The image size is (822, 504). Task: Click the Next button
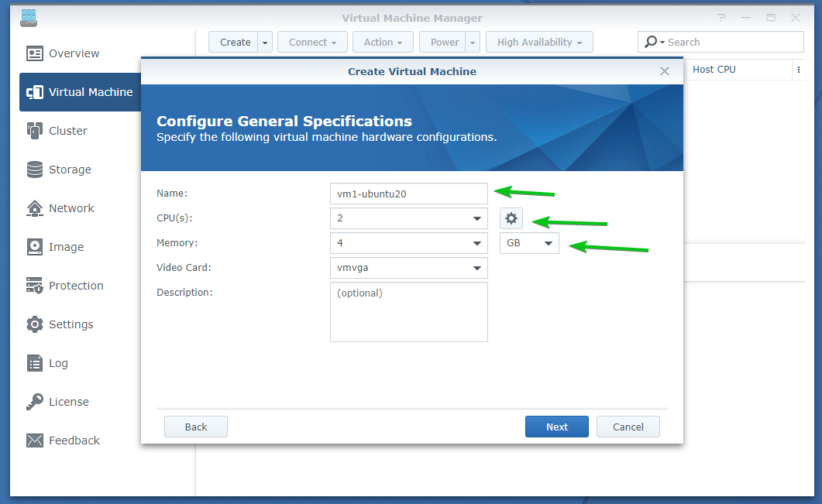point(556,427)
